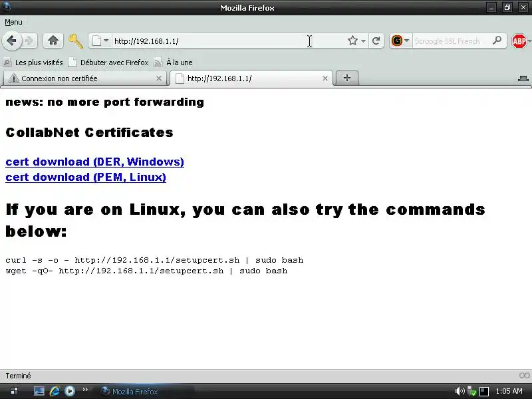
Task: Open cert download (PEM, Linux) link
Action: coord(86,177)
